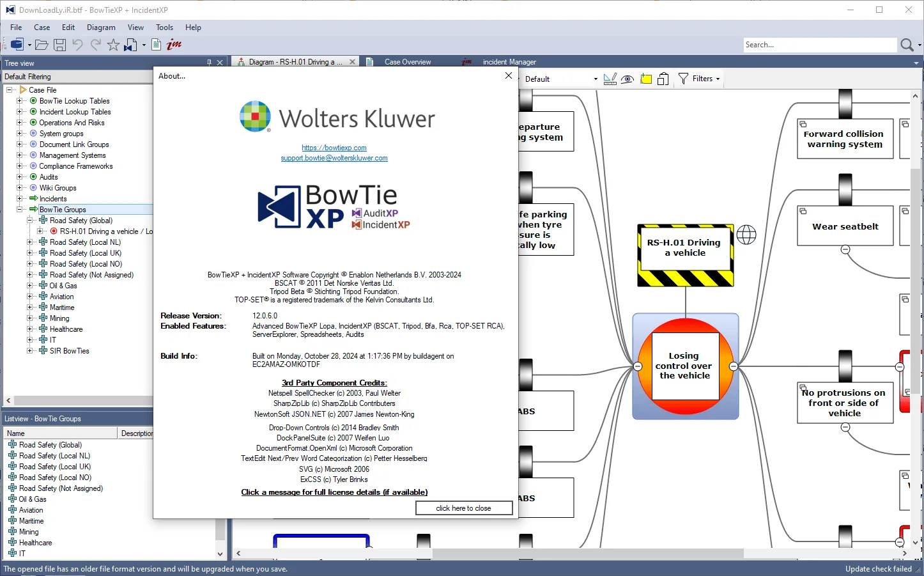This screenshot has width=924, height=576.
Task: Switch to the incident Manager tab
Action: [509, 62]
